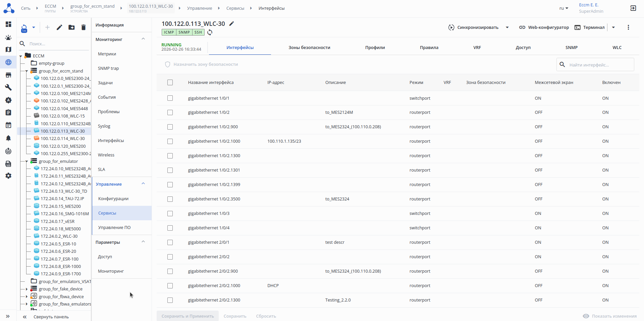The image size is (644, 321).
Task: Open Управление ПО in the side menu
Action: 114,227
